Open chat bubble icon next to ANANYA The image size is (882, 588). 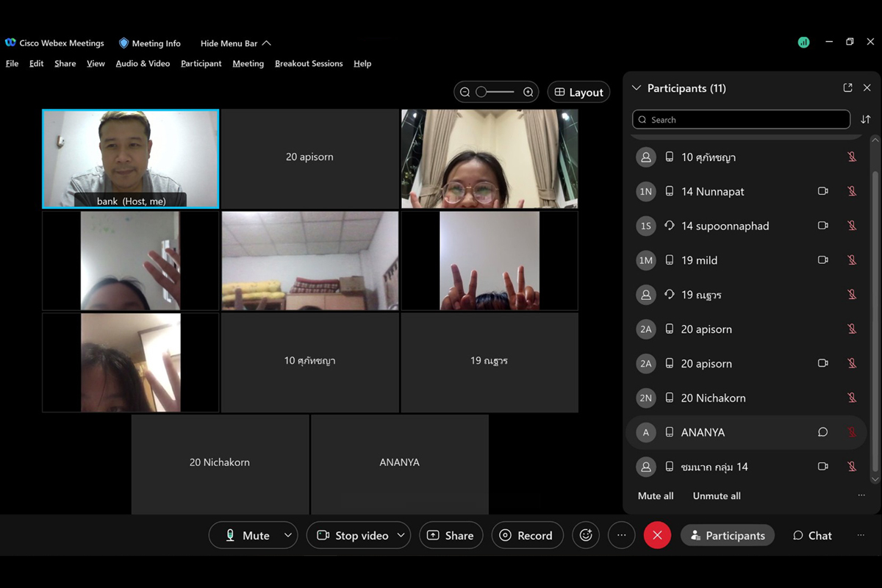pyautogui.click(x=822, y=432)
